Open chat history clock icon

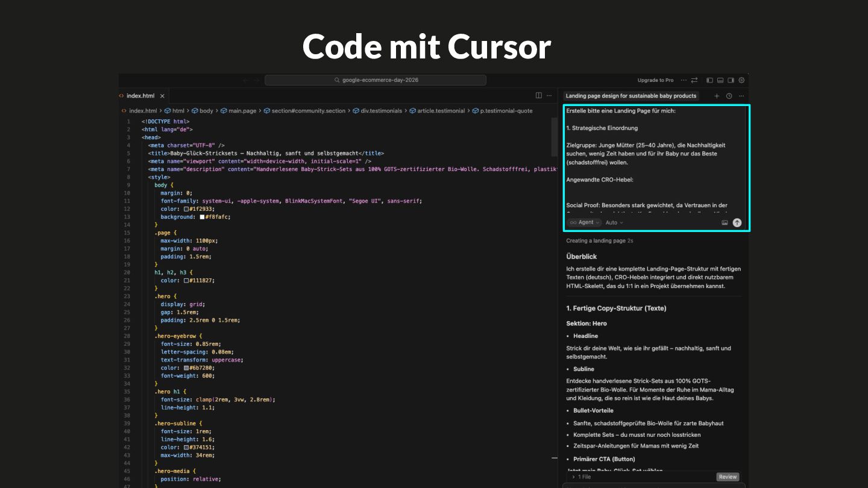[x=729, y=96]
